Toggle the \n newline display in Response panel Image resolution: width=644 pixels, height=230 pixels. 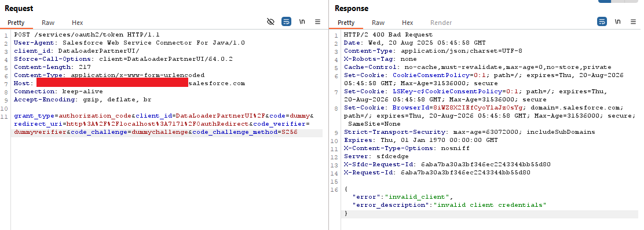[617, 22]
